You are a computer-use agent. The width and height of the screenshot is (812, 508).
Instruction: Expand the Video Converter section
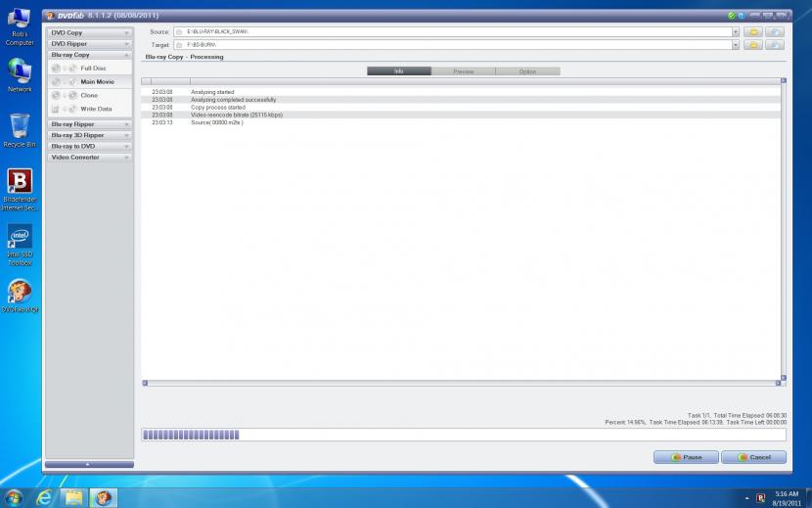[90, 157]
